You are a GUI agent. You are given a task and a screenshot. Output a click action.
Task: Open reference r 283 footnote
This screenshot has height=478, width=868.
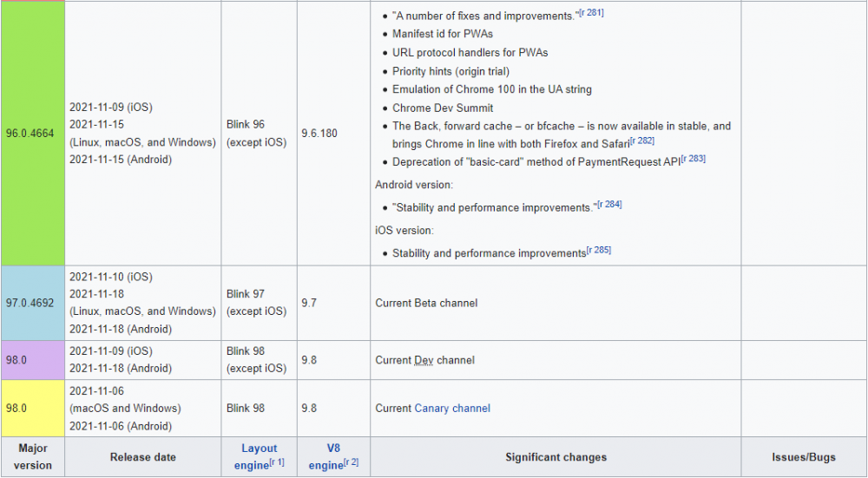[x=694, y=159]
